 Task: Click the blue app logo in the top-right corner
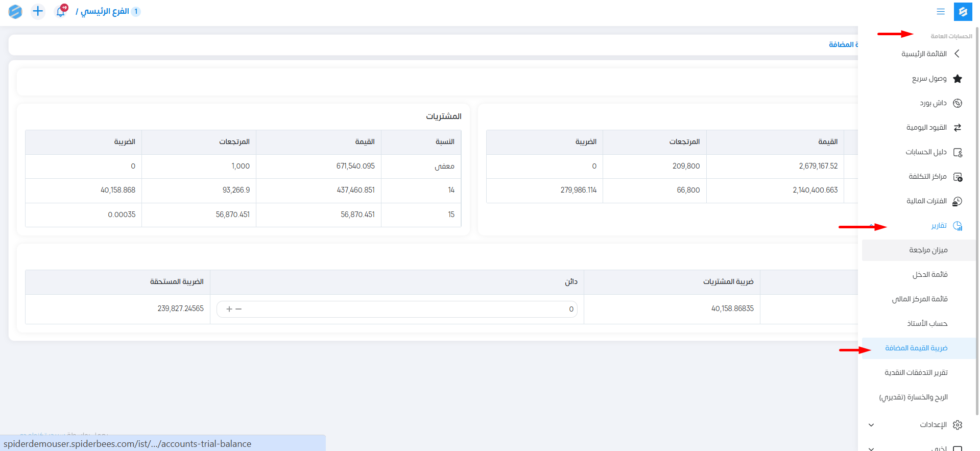click(x=963, y=11)
